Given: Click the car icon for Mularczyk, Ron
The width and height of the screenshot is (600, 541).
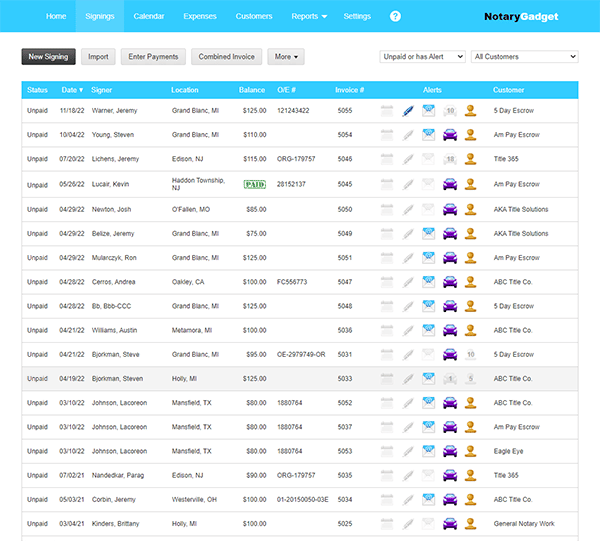Looking at the screenshot, I should (x=450, y=258).
